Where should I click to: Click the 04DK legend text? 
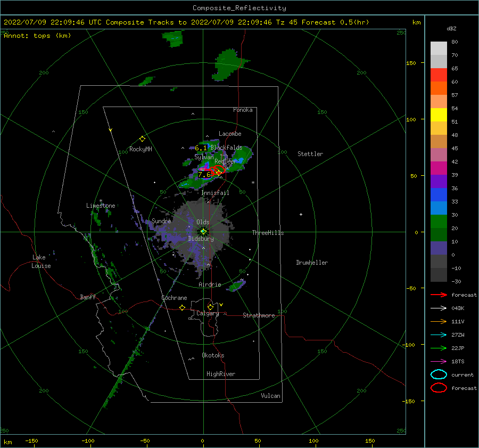[458, 308]
